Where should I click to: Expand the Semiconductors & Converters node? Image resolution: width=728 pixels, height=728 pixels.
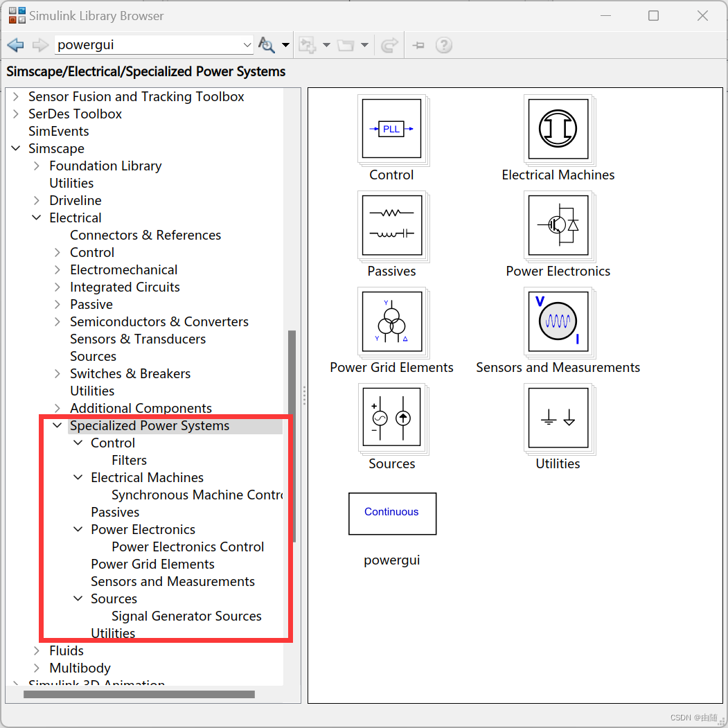coord(57,322)
